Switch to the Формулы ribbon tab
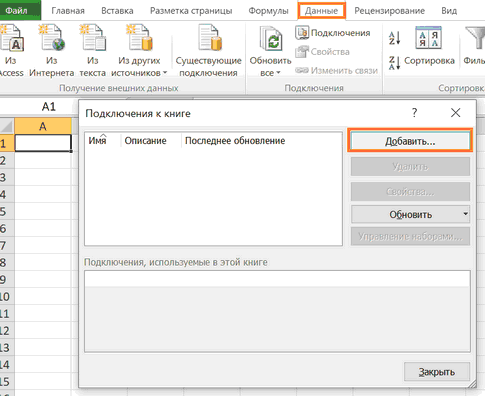Image resolution: width=485 pixels, height=396 pixels. pyautogui.click(x=268, y=11)
